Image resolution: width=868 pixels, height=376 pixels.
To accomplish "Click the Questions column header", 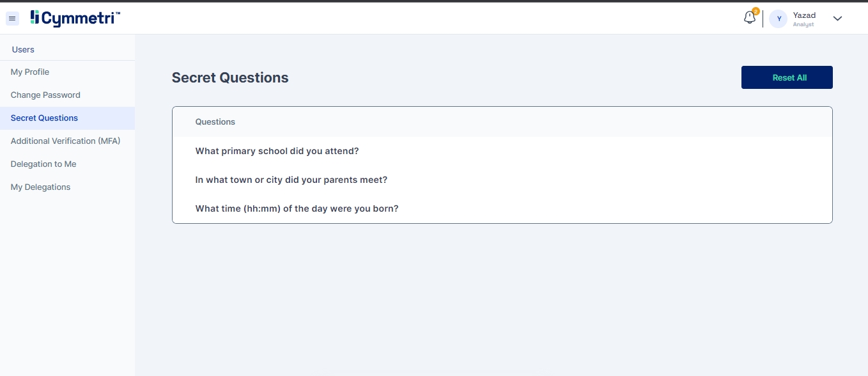I will point(215,122).
